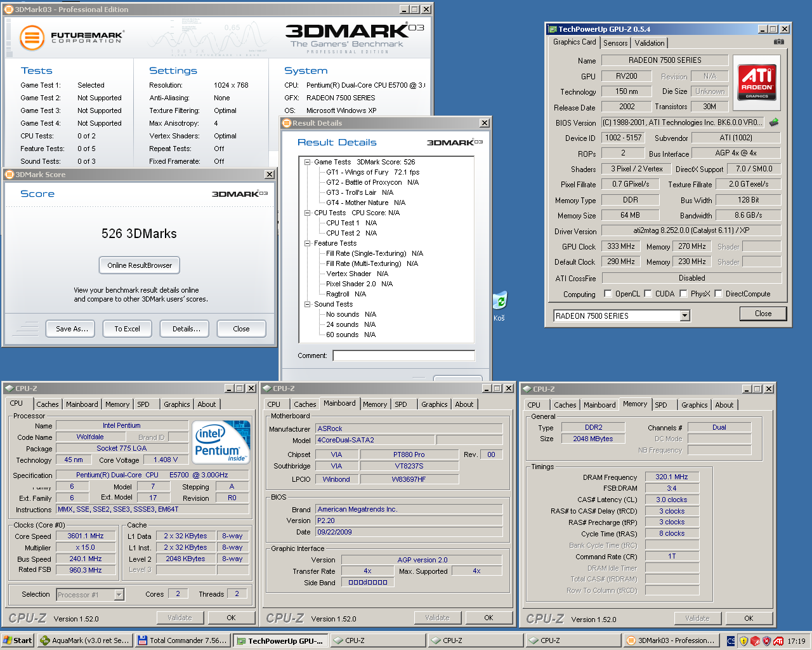Open About tab in the CPU-Z Memory timings window
This screenshot has width=812, height=650.
coord(724,405)
